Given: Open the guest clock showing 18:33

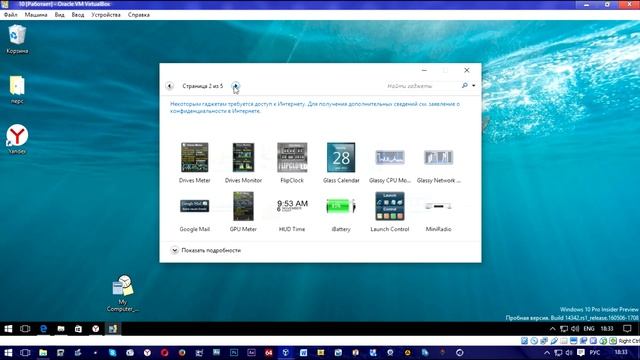Looking at the screenshot, I should [607, 329].
